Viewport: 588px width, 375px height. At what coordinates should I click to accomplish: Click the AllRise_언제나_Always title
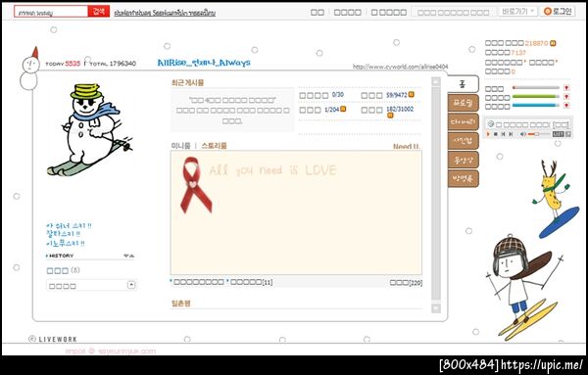tap(204, 63)
